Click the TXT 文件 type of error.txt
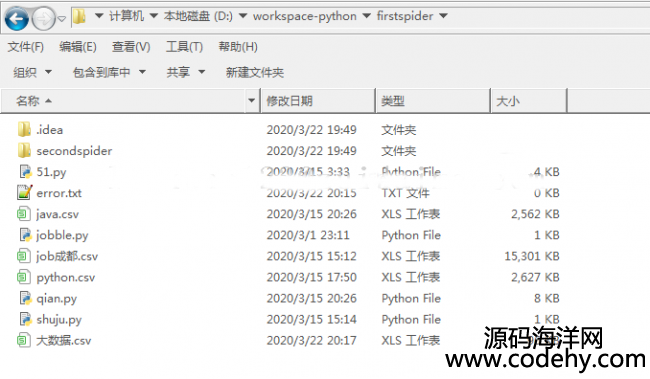Image resolution: width=650 pixels, height=379 pixels. point(405,193)
